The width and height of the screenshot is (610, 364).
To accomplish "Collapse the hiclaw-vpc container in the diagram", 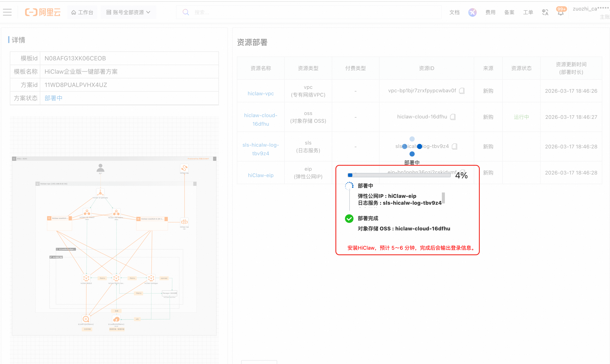I will 195,184.
